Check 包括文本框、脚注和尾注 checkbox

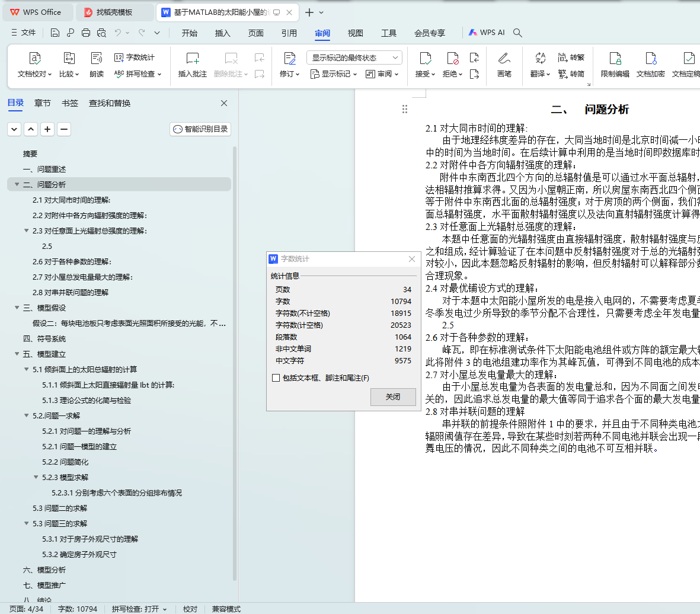(x=276, y=378)
